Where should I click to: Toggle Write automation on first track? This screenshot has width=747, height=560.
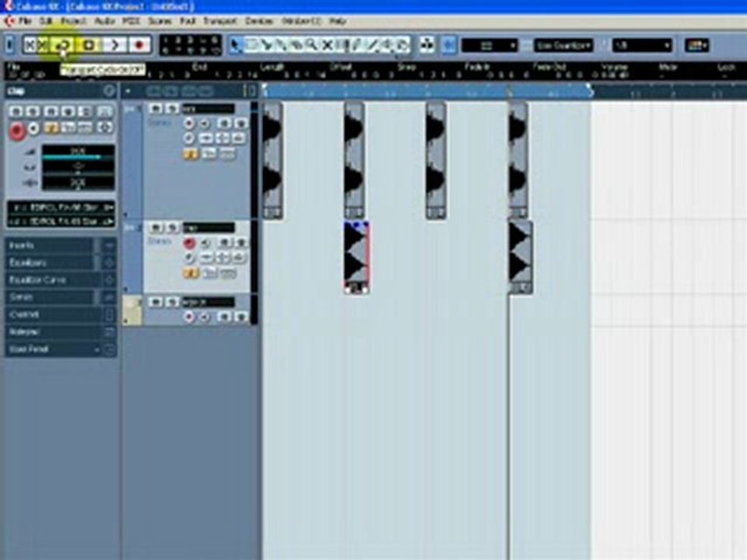point(240,124)
